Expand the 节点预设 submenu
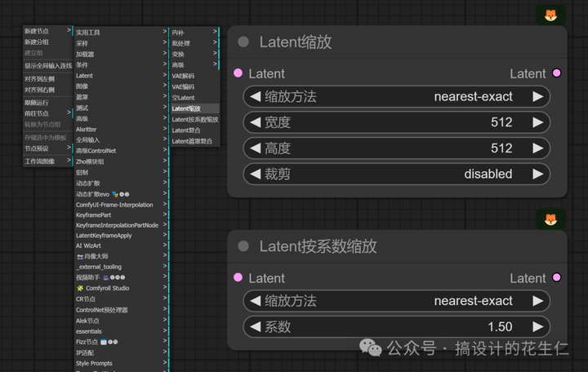The height and width of the screenshot is (372, 588). pos(47,148)
